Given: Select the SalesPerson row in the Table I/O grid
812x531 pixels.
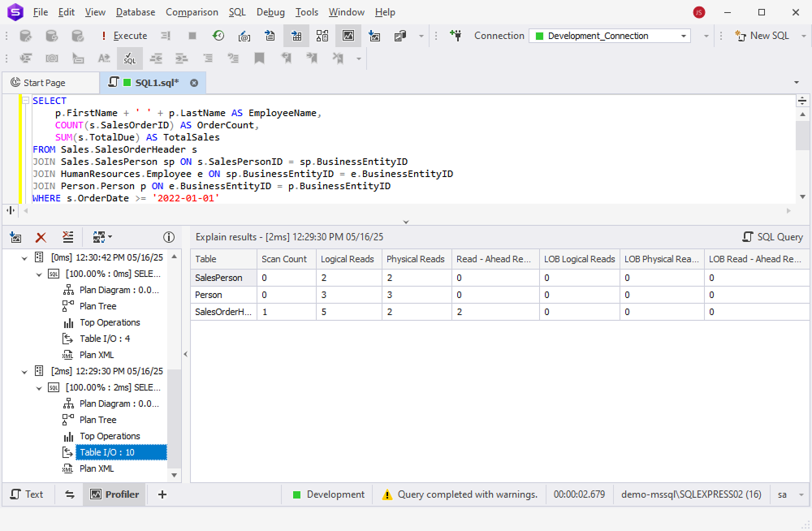Looking at the screenshot, I should (x=219, y=279).
